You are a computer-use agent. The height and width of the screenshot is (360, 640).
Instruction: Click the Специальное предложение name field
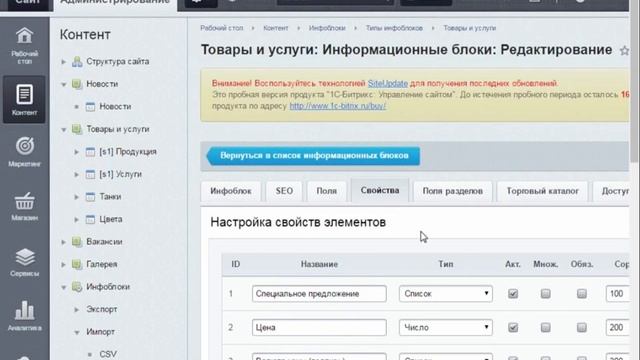319,293
